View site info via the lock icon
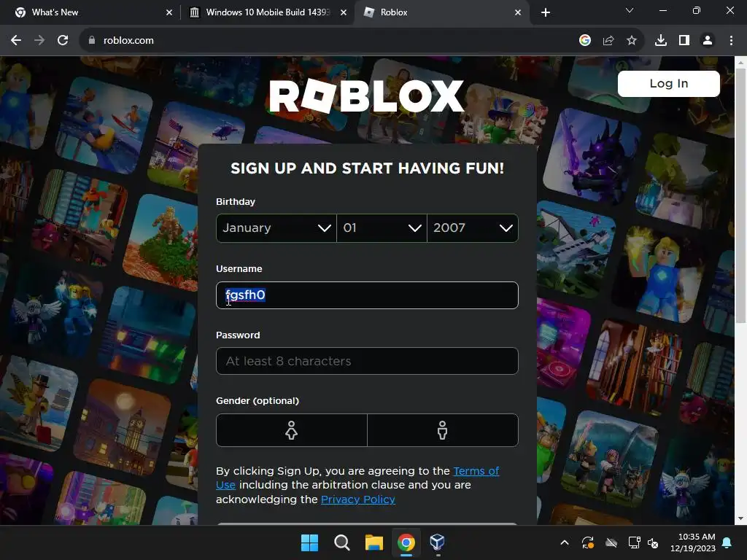 tap(91, 41)
